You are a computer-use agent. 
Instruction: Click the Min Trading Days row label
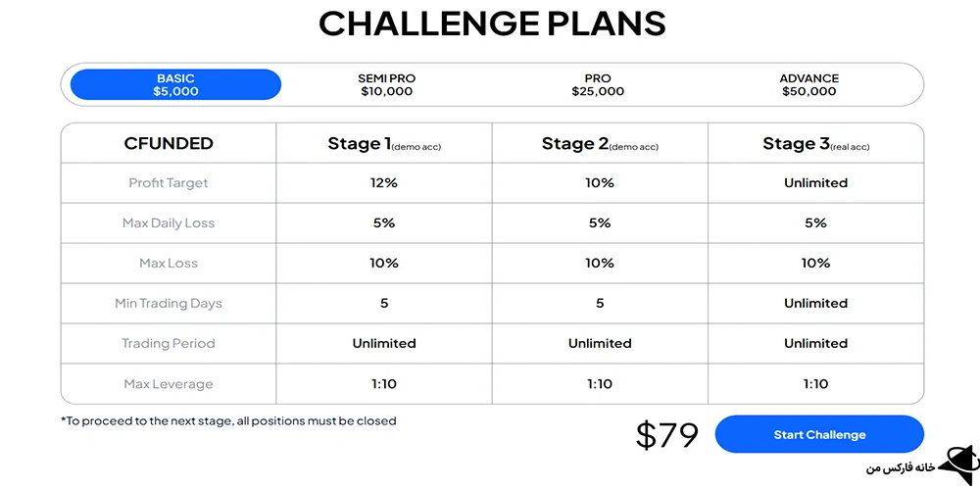(169, 304)
